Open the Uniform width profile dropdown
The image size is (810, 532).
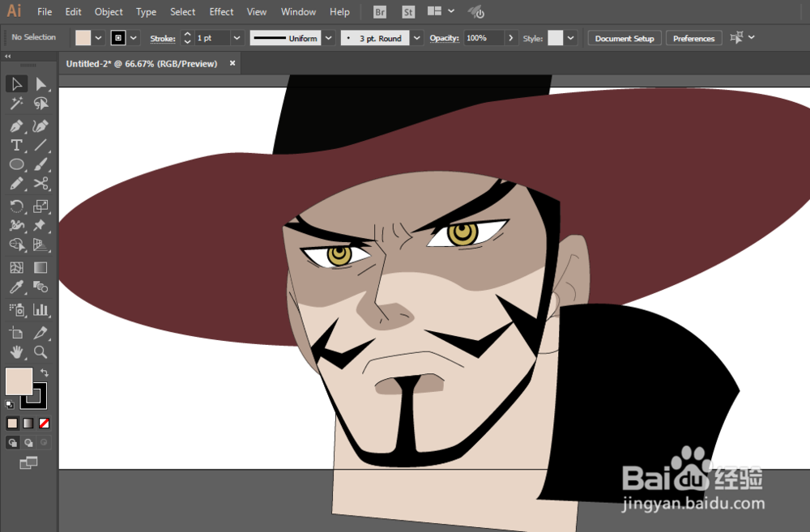[329, 38]
